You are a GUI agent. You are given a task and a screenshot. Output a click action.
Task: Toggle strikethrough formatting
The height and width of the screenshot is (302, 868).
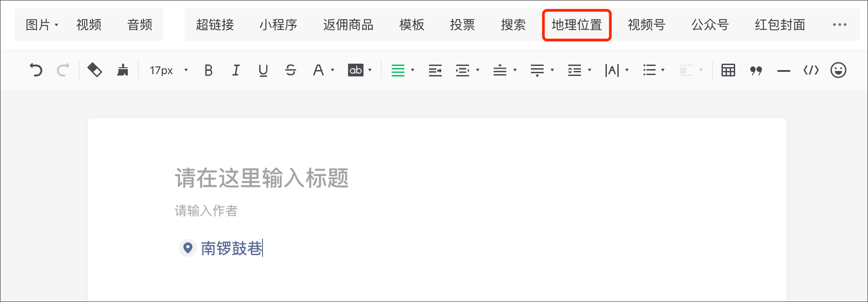pyautogui.click(x=290, y=70)
